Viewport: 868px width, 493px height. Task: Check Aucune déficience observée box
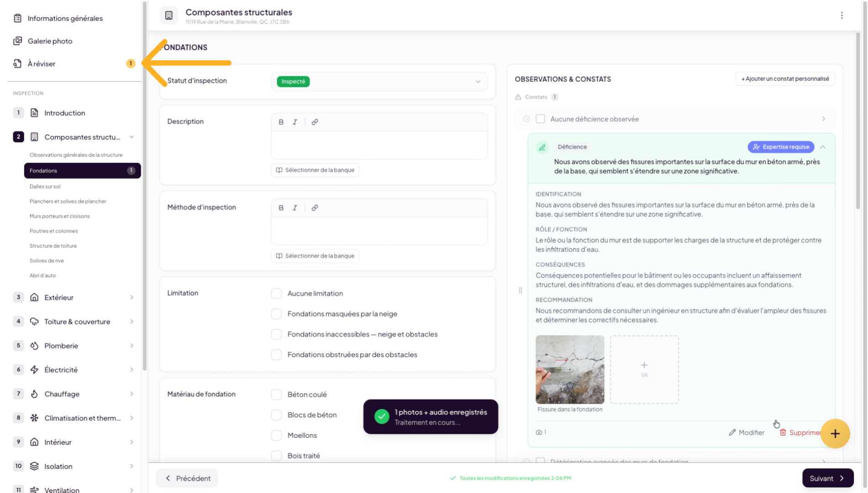click(x=540, y=119)
